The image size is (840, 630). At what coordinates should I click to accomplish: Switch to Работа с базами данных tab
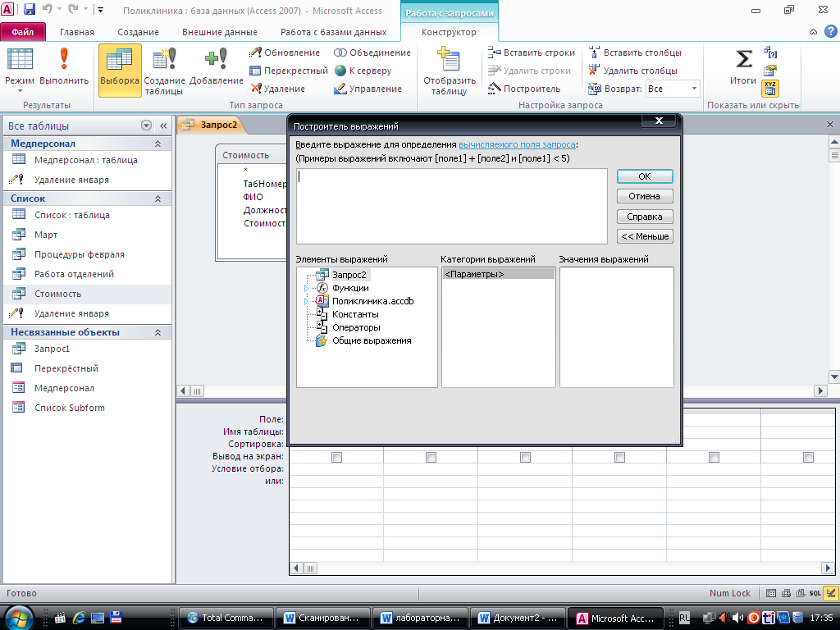pos(333,32)
